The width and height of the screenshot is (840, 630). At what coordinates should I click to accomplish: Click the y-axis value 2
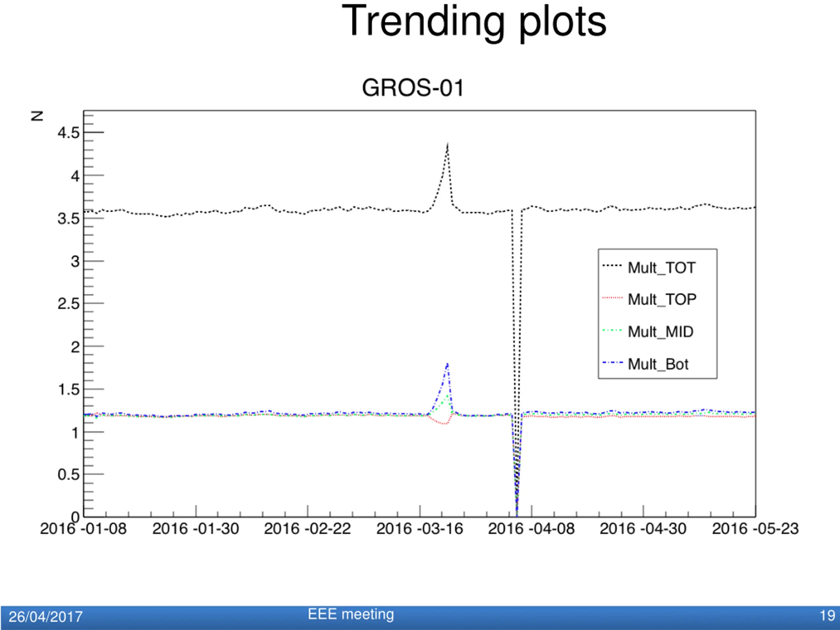75,347
